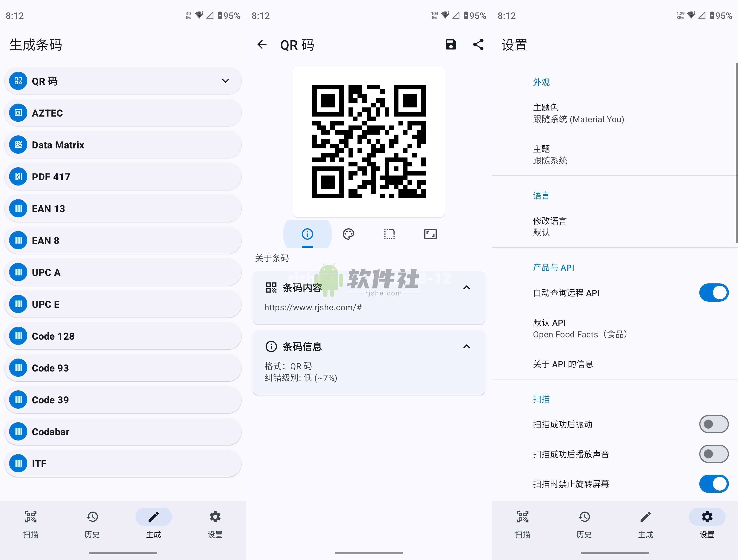This screenshot has width=738, height=560.
Task: Disable 自动查询远程 API
Action: pos(714,293)
